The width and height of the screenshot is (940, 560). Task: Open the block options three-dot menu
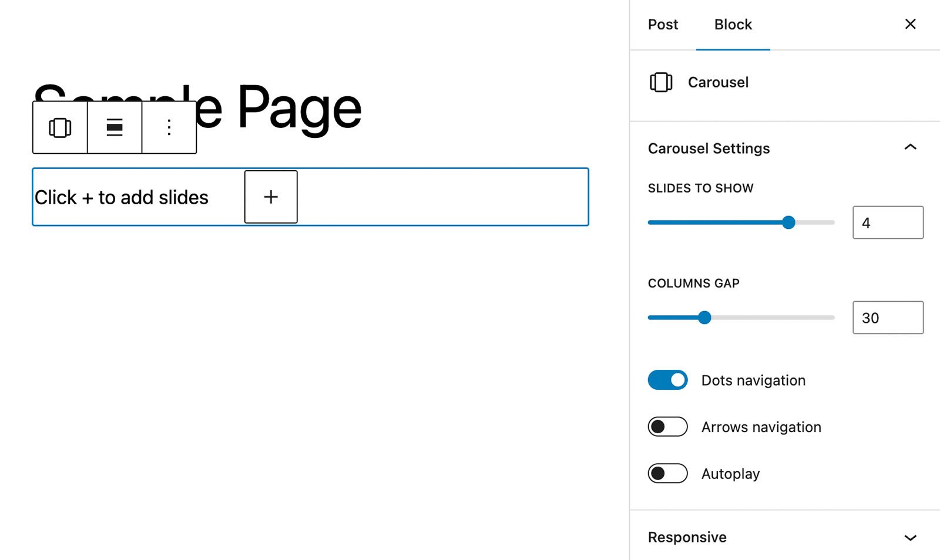(x=169, y=127)
